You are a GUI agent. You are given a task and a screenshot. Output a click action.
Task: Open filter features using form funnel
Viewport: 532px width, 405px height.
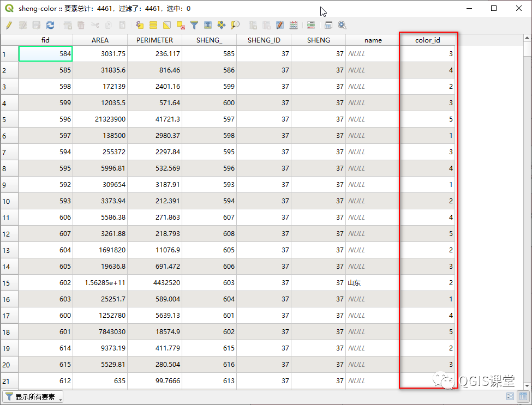194,25
